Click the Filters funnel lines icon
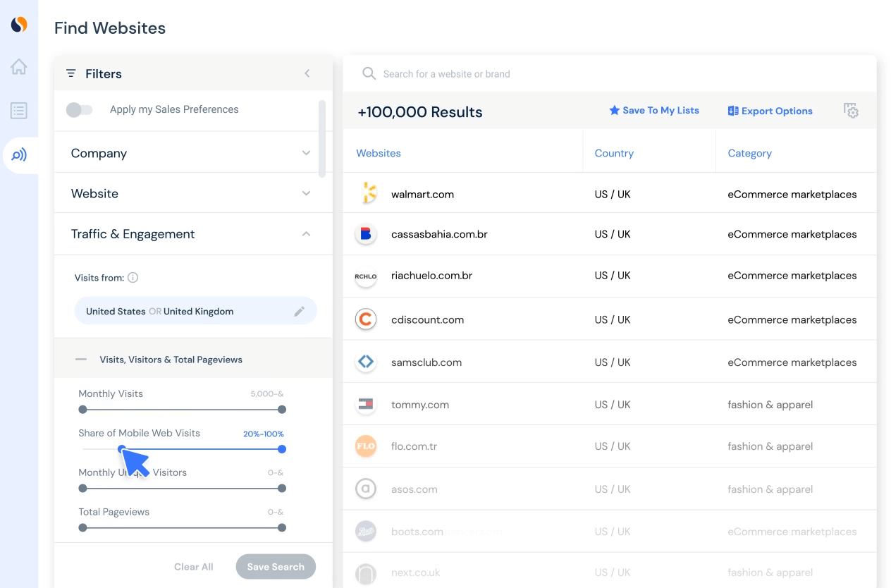Viewport: 891px width, 588px height. tap(71, 73)
